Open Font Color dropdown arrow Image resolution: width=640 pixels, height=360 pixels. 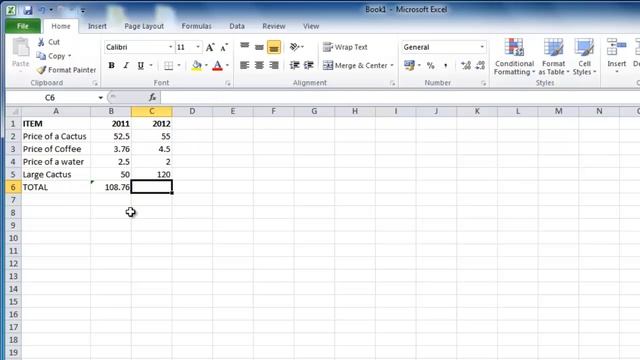click(227, 65)
